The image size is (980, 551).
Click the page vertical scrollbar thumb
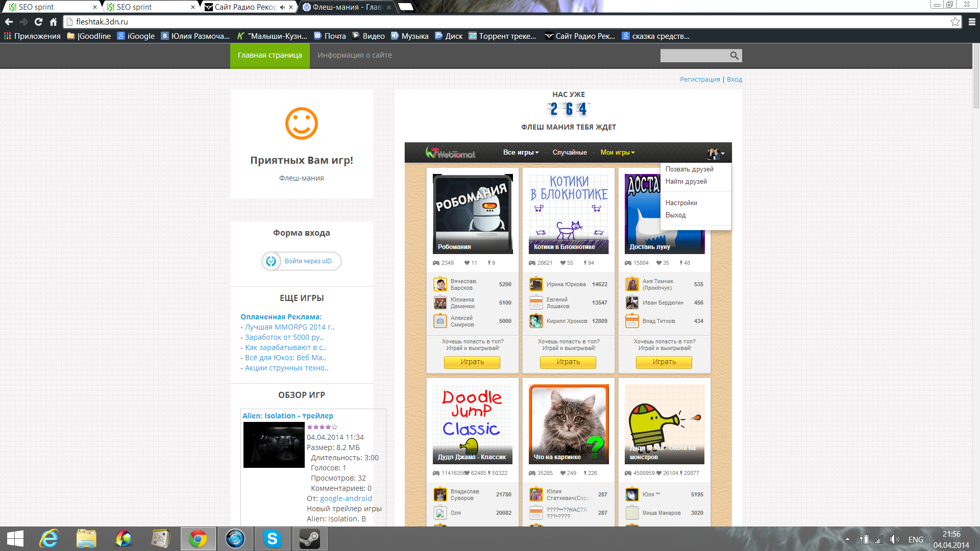(x=976, y=76)
